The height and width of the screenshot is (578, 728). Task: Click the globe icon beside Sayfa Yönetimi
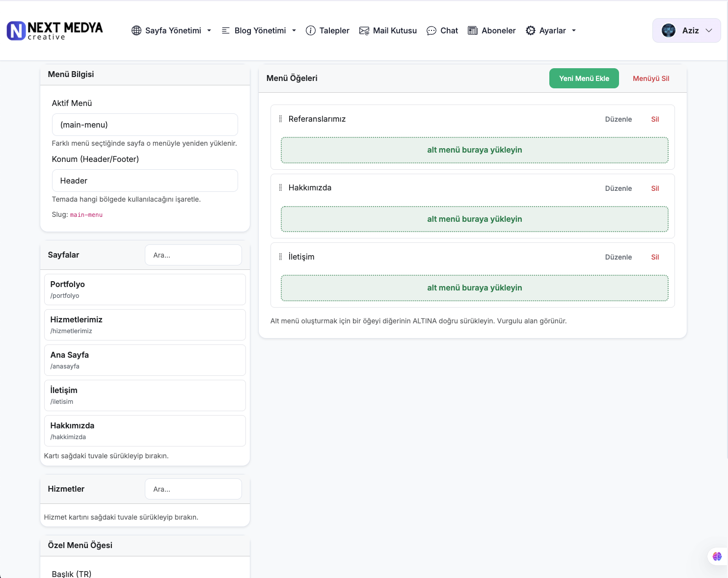pyautogui.click(x=136, y=30)
